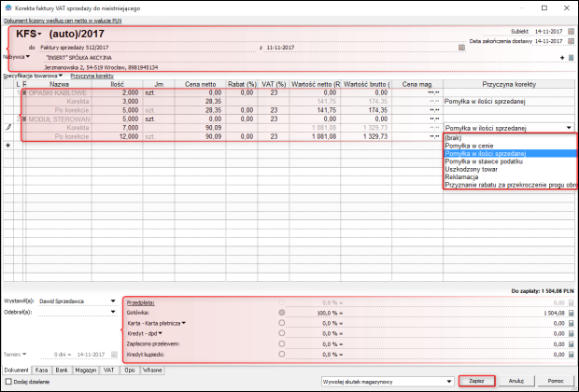Click the Przedpłata link label
Image resolution: width=579 pixels, height=392 pixels.
tap(141, 302)
